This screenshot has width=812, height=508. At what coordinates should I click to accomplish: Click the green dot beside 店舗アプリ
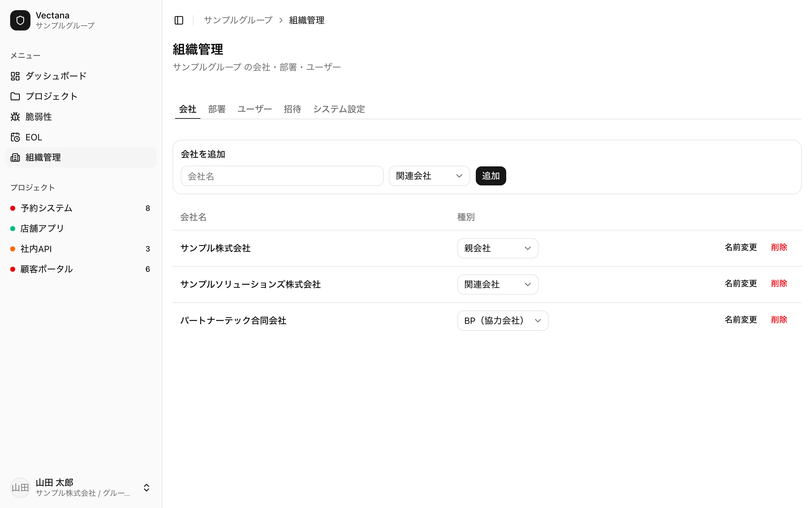13,229
